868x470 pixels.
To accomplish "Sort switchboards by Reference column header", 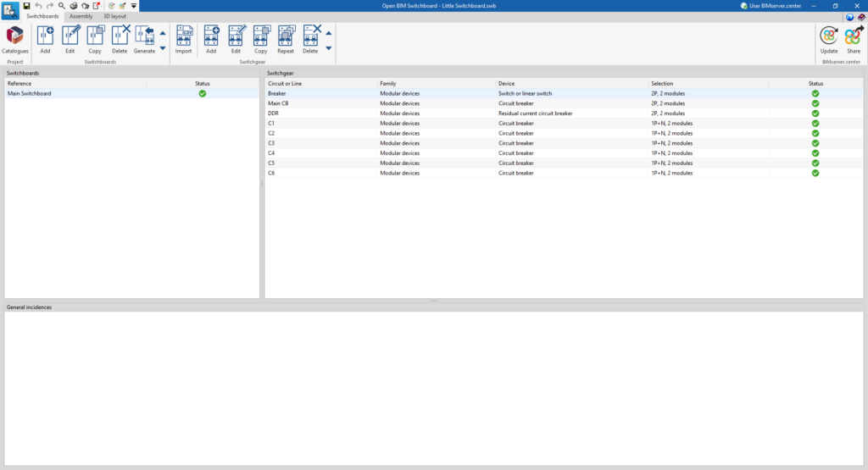I will coord(75,84).
